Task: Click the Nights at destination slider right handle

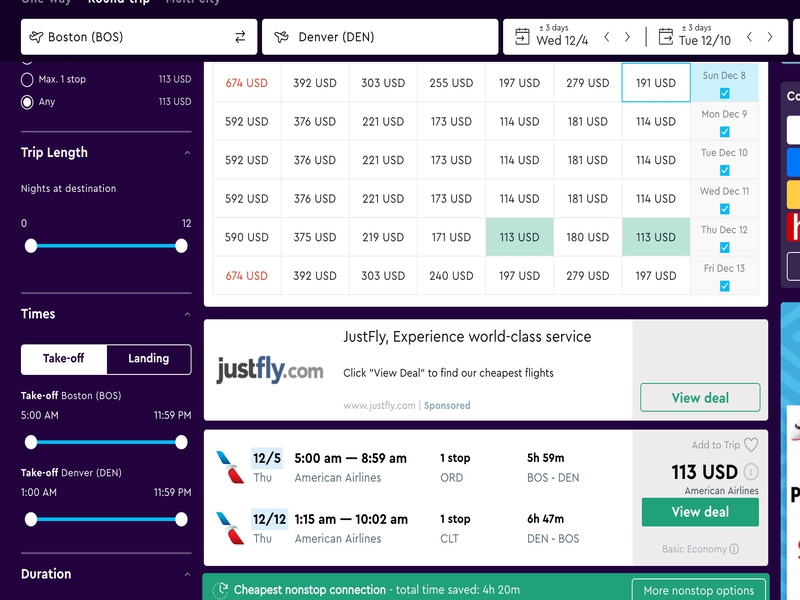Action: click(x=181, y=245)
